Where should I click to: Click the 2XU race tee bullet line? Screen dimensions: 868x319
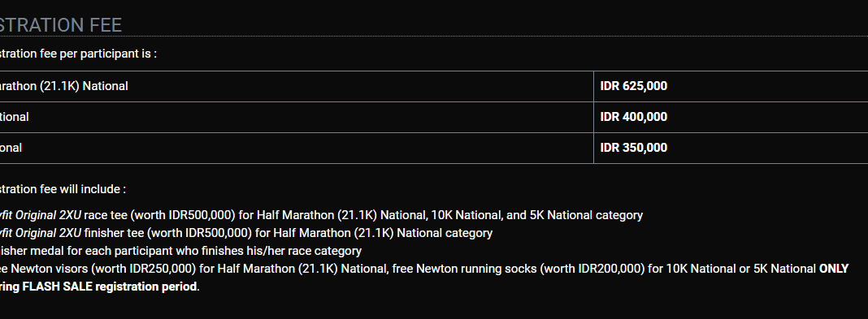[321, 215]
